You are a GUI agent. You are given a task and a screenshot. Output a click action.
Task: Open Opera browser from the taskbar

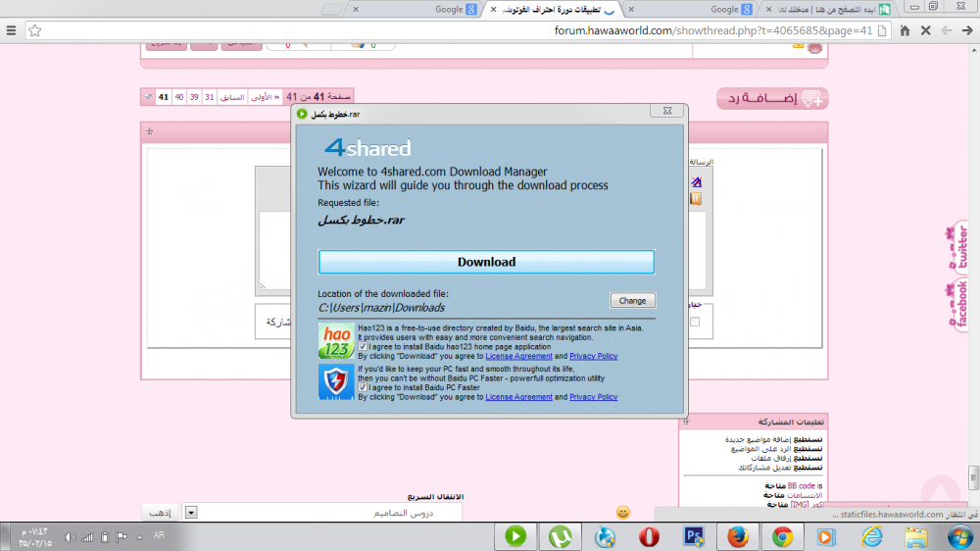tap(649, 536)
